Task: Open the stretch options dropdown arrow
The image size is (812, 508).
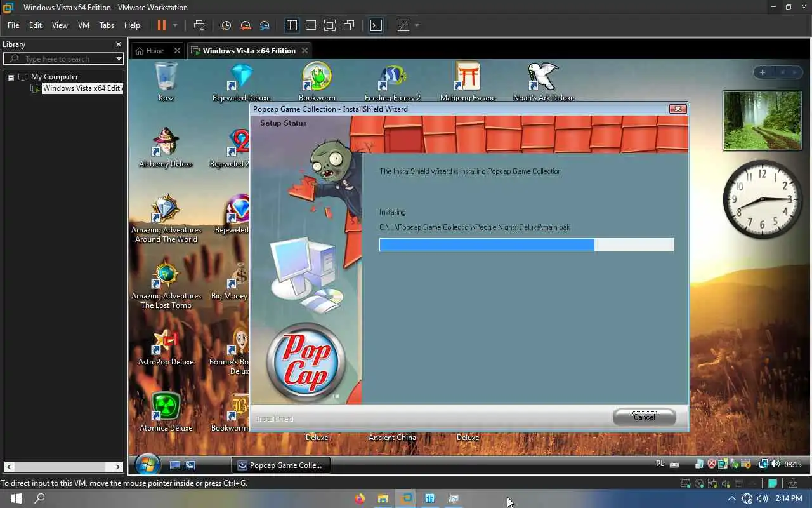Action: (x=417, y=25)
